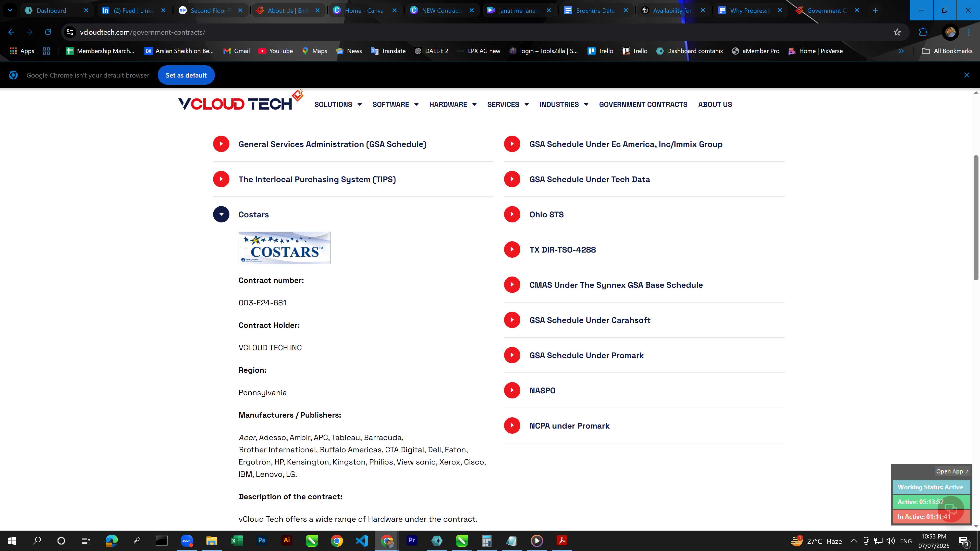Switch to the Home - Canva tab

point(364,11)
